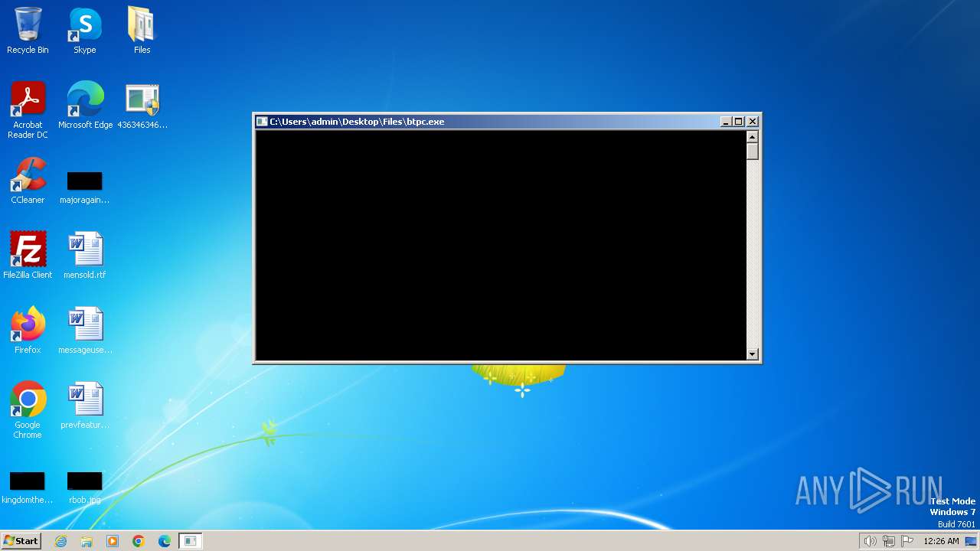Select the Microsoft Edge desktop shortcut
This screenshot has height=551, width=980.
[x=85, y=105]
